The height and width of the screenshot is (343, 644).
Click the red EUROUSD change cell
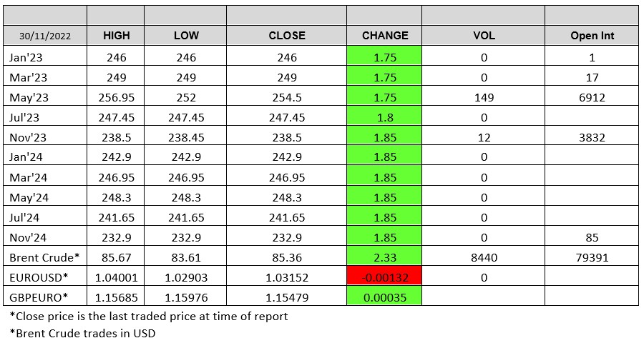pos(385,277)
